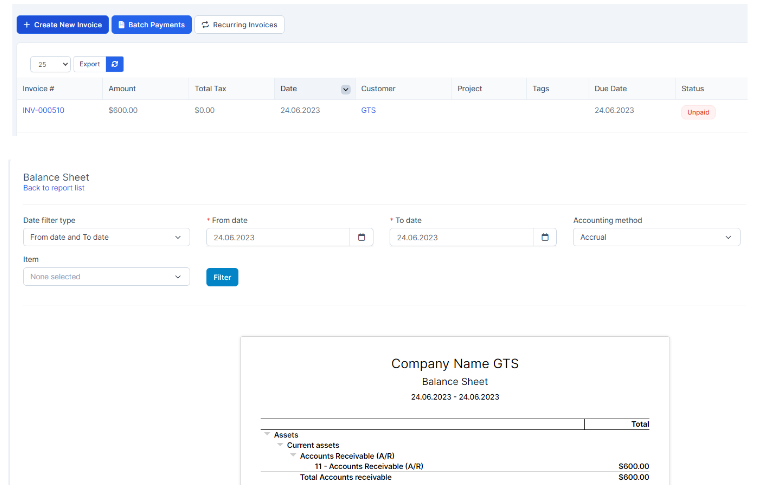Image resolution: width=758 pixels, height=492 pixels.
Task: Click the due date 24.06.2023 cell
Action: click(614, 110)
